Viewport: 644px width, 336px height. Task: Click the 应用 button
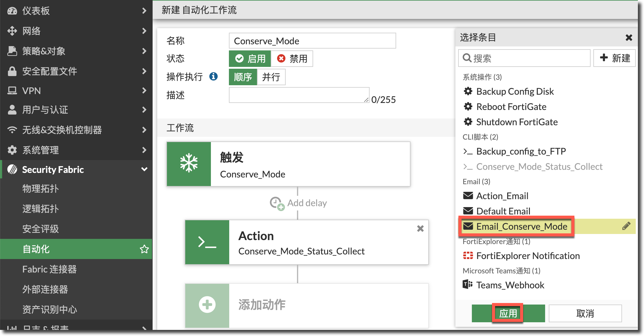coord(508,313)
